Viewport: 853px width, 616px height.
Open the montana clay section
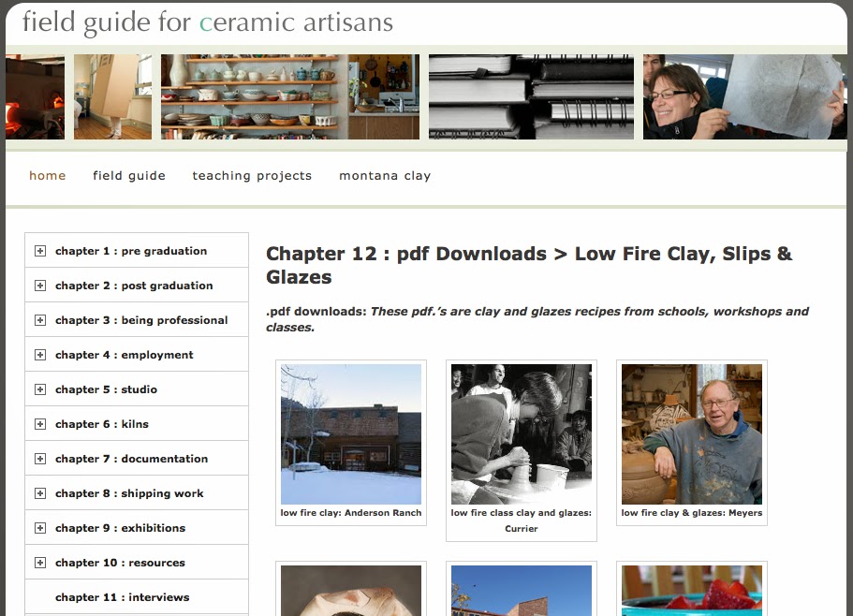[x=385, y=176]
